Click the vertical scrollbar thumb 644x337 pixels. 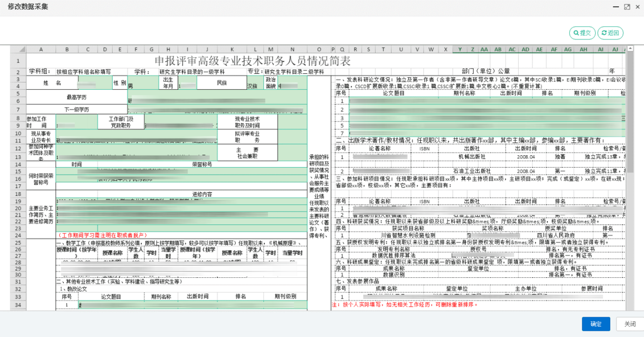pos(629,112)
